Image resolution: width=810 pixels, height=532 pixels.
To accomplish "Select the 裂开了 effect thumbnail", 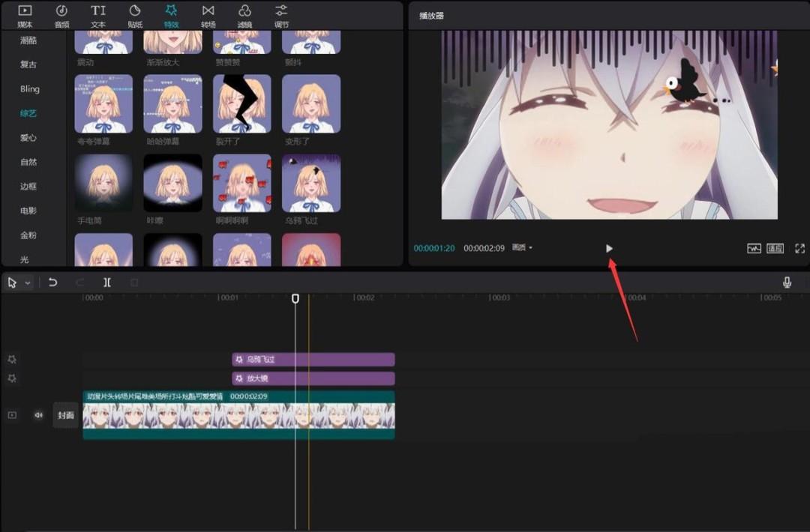I will [x=241, y=103].
